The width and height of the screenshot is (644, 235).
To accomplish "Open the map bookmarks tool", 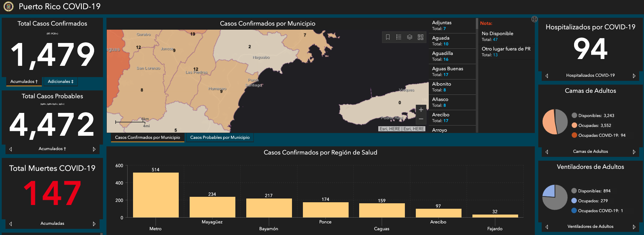I will click(388, 37).
